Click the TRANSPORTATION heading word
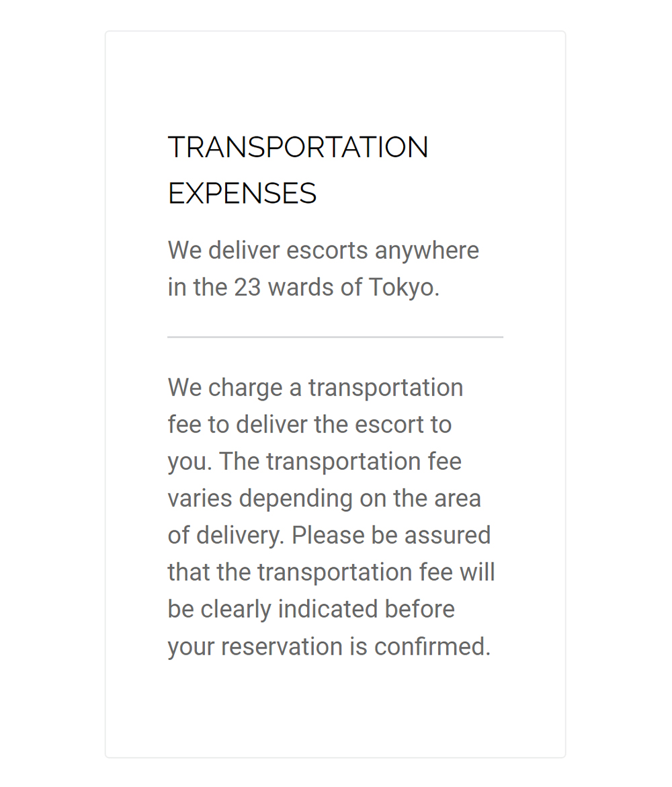Screen dimensions: 672x787 coord(298,147)
